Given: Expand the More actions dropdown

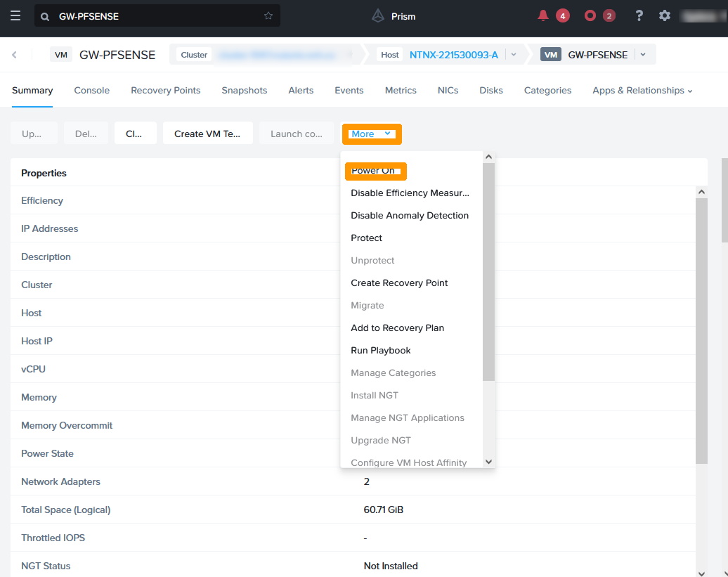Looking at the screenshot, I should 371,134.
